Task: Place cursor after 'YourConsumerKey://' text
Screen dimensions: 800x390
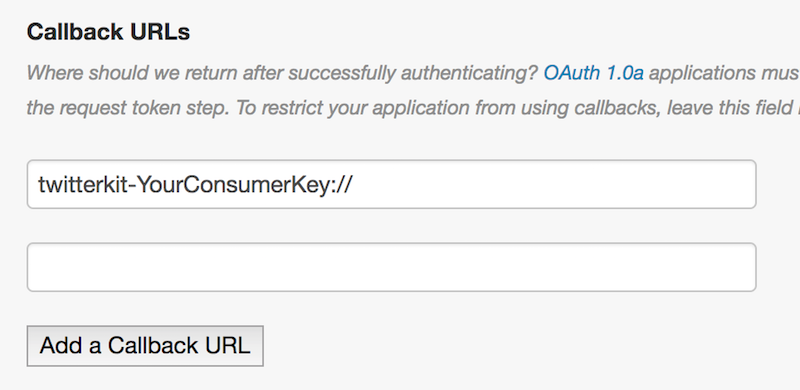Action: click(x=353, y=184)
